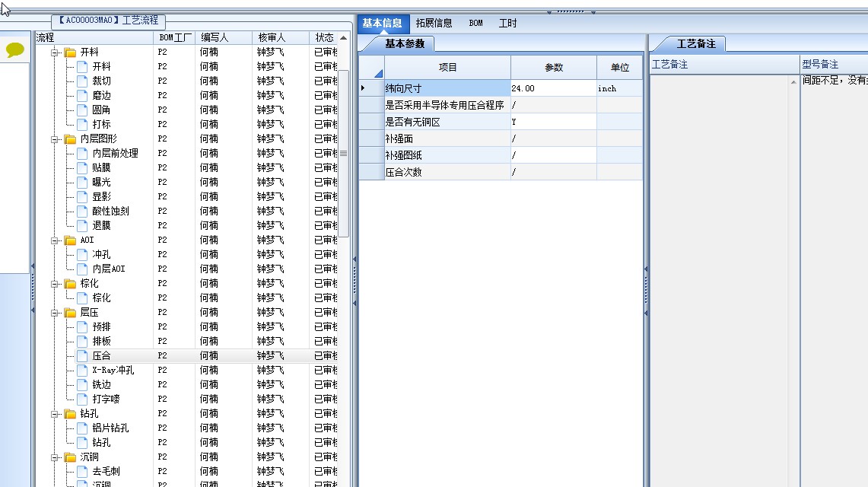Click the parameter cell for 是否有无铜区
Viewport: 868px width, 487px height.
[x=554, y=122]
